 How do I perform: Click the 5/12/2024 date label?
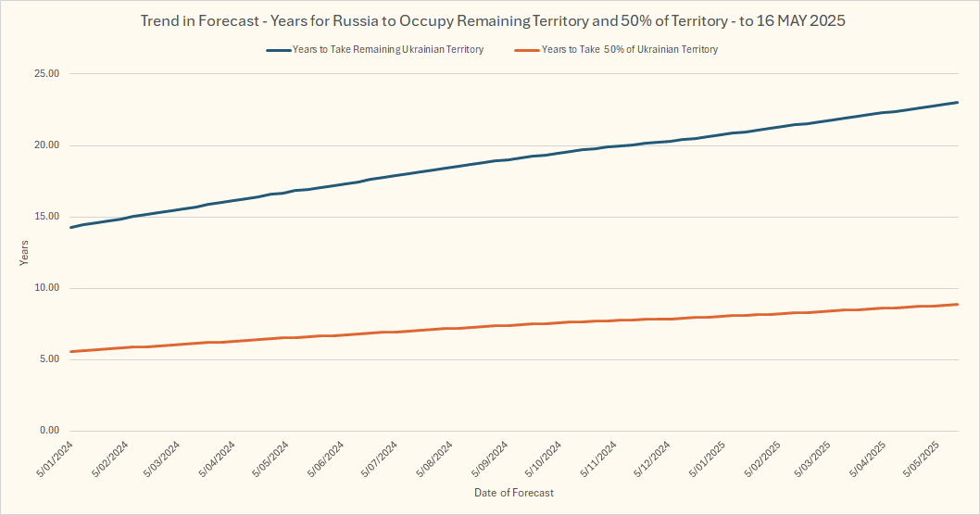(x=651, y=460)
